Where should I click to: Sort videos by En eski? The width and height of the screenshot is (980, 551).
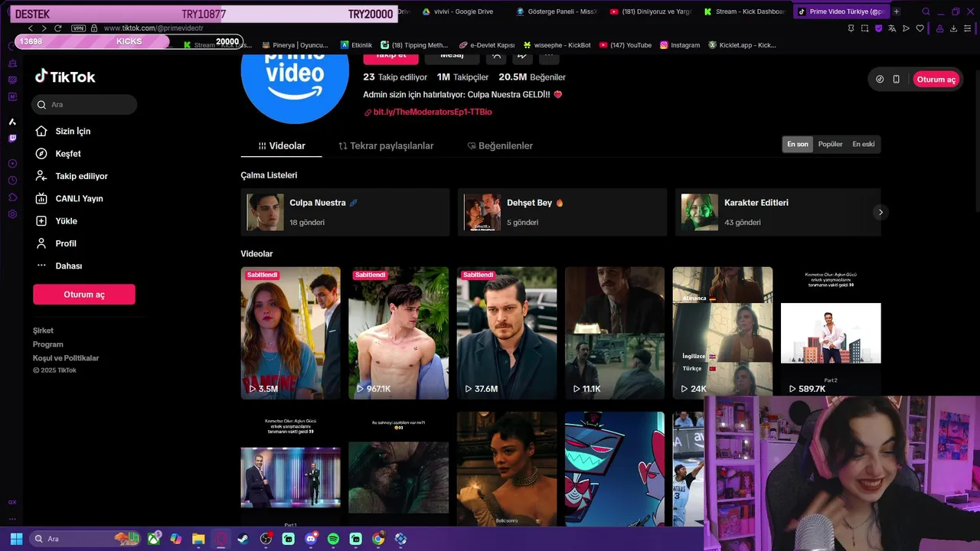click(x=863, y=144)
